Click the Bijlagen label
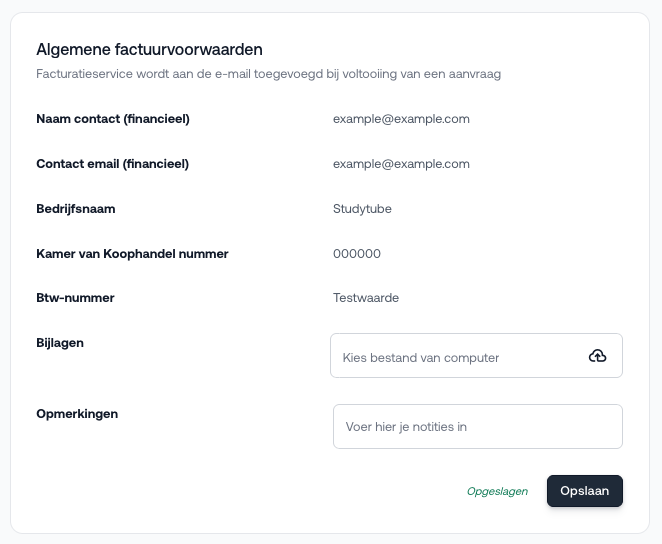 point(60,342)
